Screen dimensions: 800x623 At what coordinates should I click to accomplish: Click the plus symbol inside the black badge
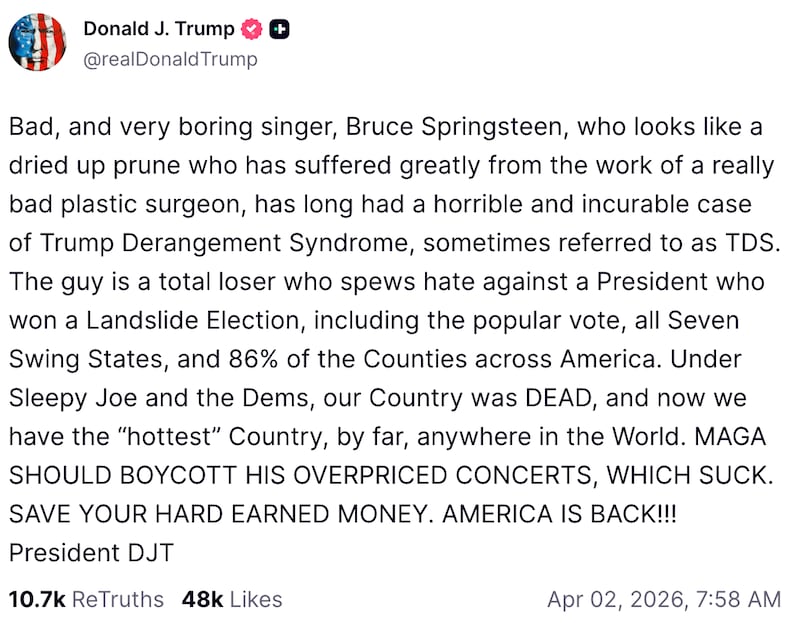tap(281, 29)
